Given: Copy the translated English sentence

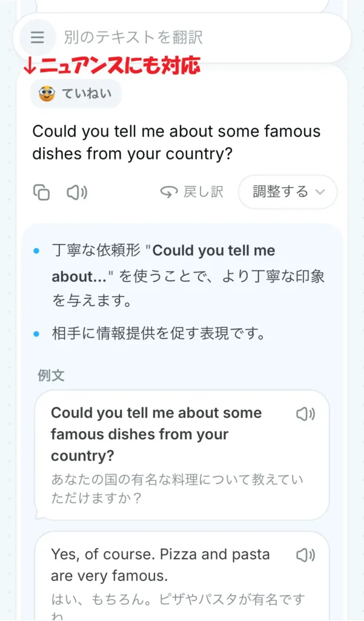Looking at the screenshot, I should [x=41, y=192].
